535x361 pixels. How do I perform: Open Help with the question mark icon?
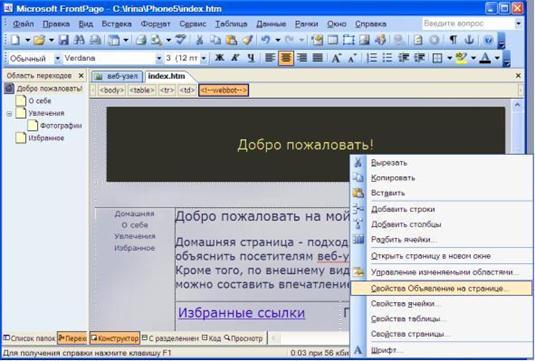[x=488, y=40]
